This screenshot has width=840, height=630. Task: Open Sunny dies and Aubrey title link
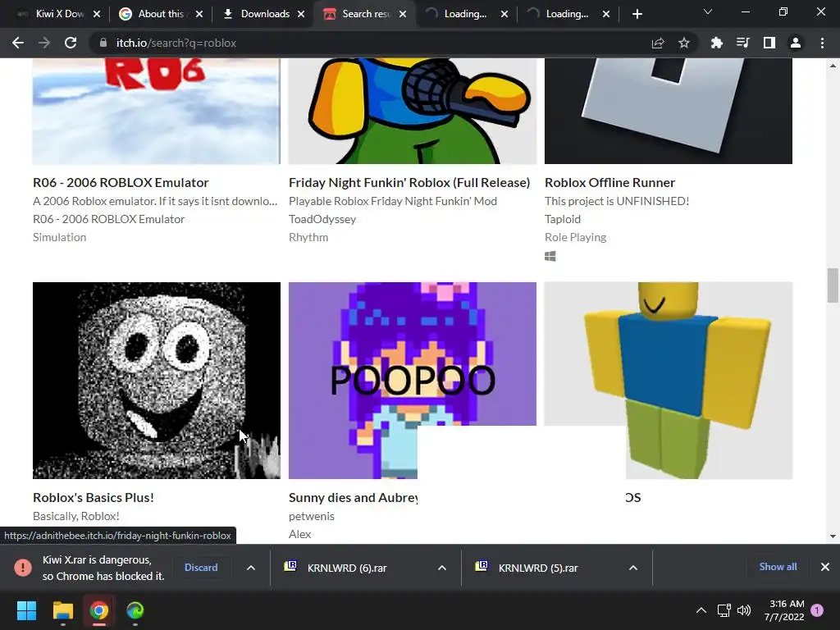(353, 498)
